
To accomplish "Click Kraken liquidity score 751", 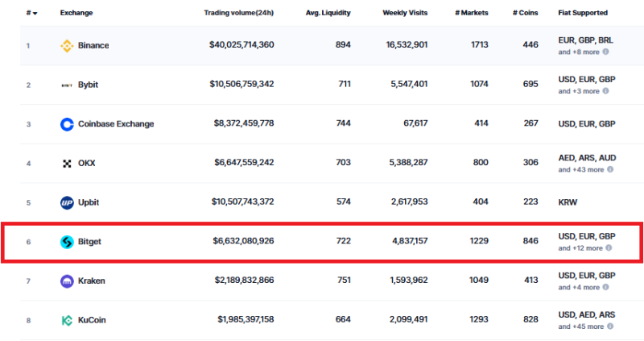I will [x=344, y=280].
